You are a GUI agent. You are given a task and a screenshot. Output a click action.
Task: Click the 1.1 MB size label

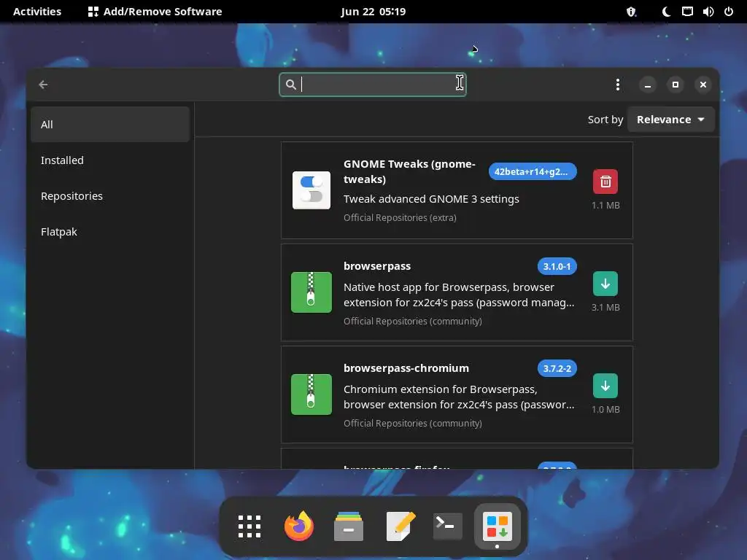coord(605,205)
